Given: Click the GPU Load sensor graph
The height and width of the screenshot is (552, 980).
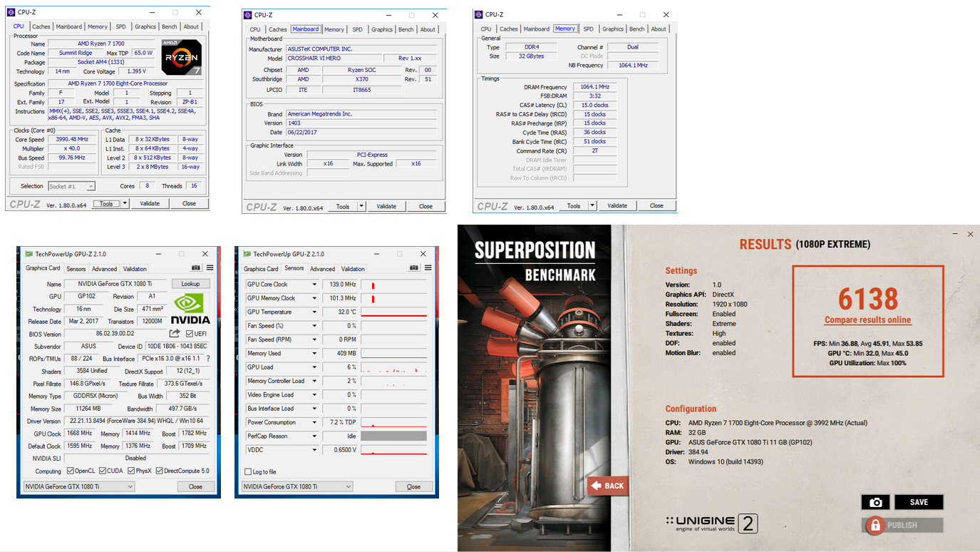Looking at the screenshot, I should click(x=393, y=367).
